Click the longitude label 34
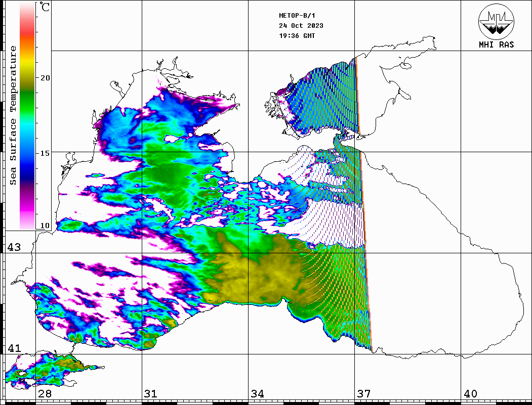Viewport: 532px width, 405px height. click(x=258, y=394)
